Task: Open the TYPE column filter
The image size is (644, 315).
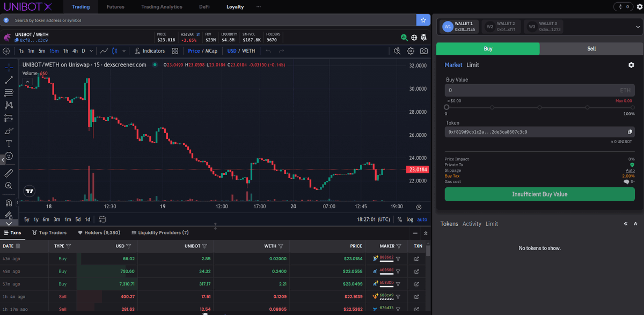Action: [68, 246]
